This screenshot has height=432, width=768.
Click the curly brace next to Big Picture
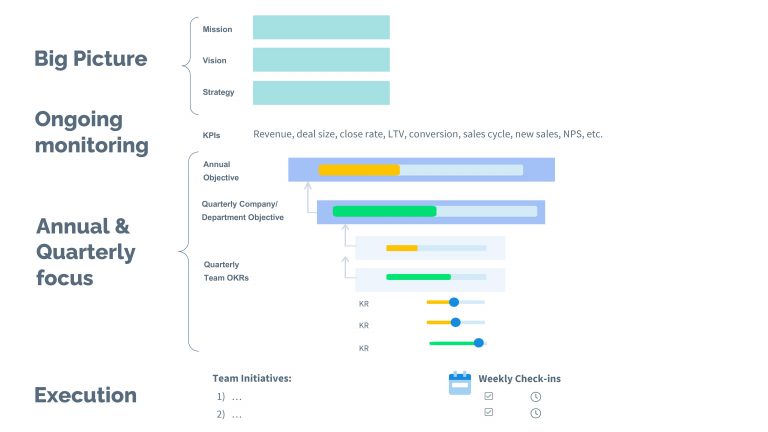(188, 62)
